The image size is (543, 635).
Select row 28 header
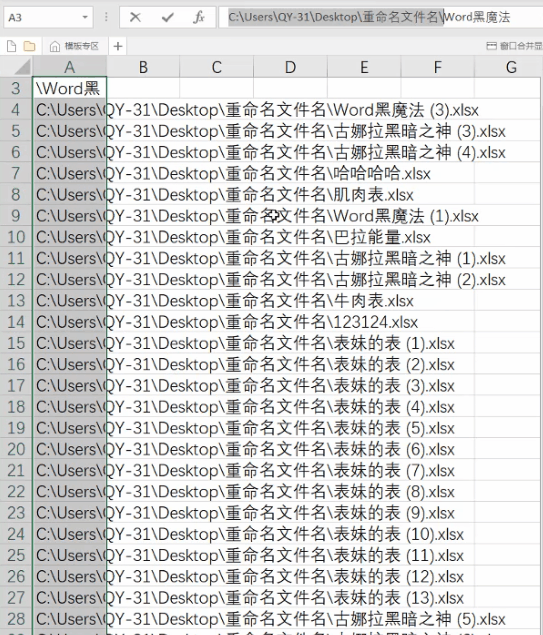(x=16, y=619)
